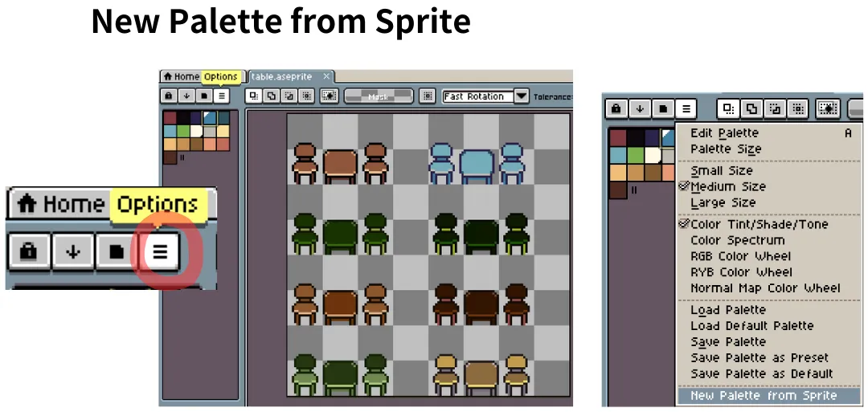Image resolution: width=868 pixels, height=412 pixels.
Task: Select Replace selection icon in main editor toolbar
Action: 253,96
